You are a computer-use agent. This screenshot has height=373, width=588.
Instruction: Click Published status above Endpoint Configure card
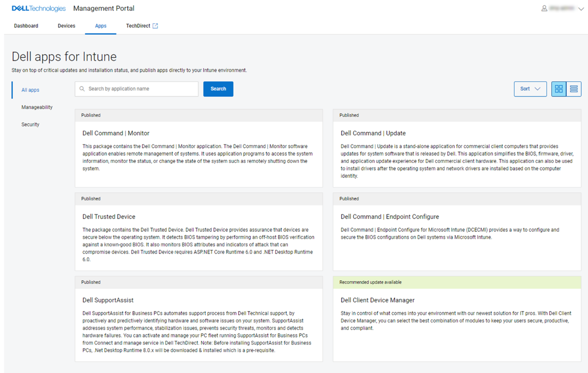click(x=349, y=199)
